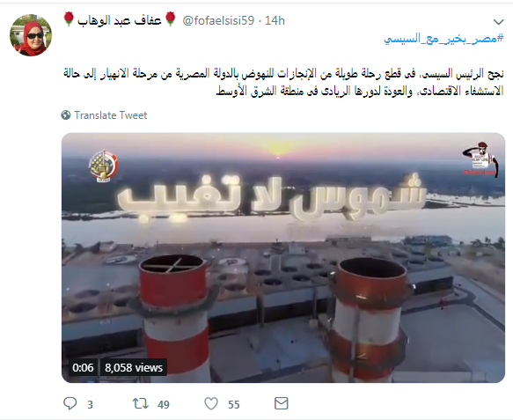Click the globe icon beside Translate Tweet
This screenshot has height=420, width=513.
pos(66,115)
